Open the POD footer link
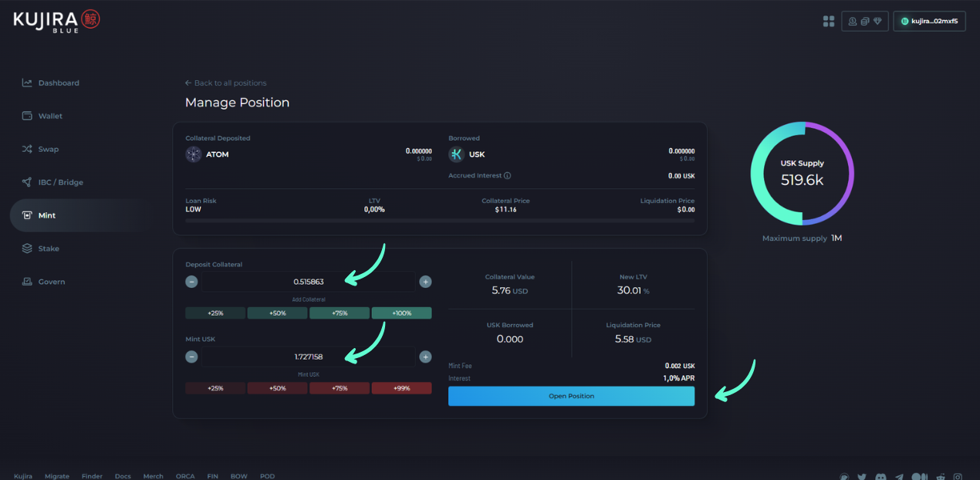Viewport: 980px width, 480px height. pos(267,476)
